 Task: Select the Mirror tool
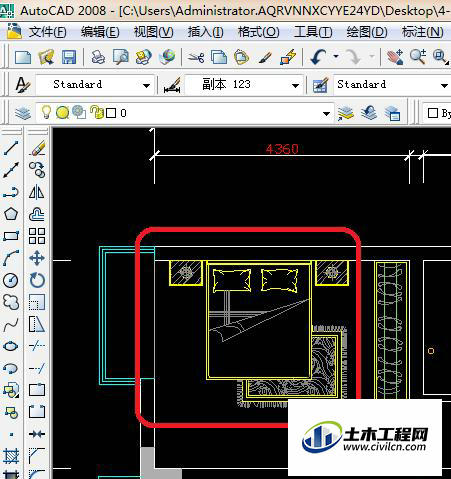(37, 192)
